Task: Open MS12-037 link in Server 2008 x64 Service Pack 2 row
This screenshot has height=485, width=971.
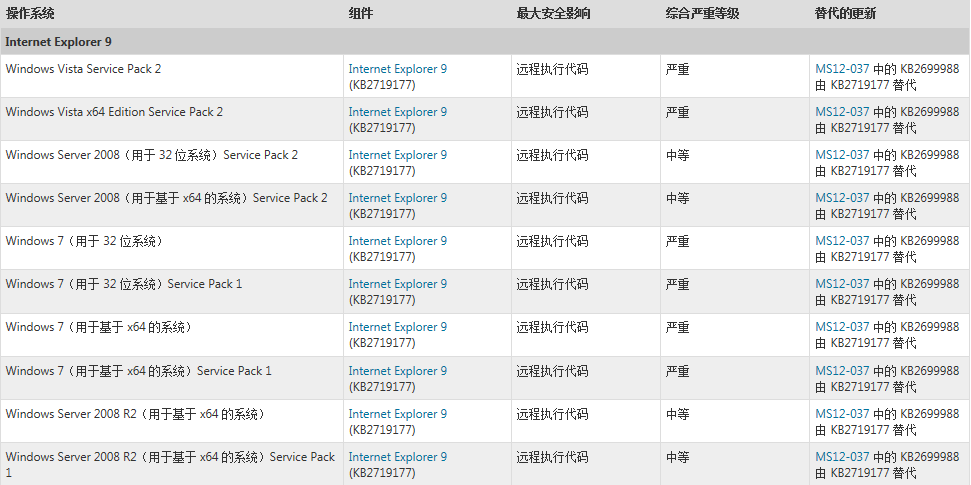Action: point(842,198)
